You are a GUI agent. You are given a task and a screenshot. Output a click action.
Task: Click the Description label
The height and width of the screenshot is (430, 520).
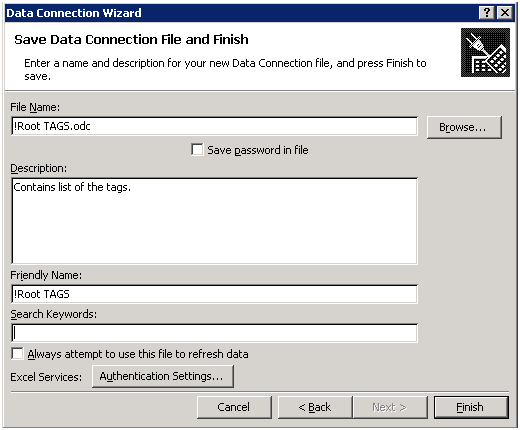point(38,168)
